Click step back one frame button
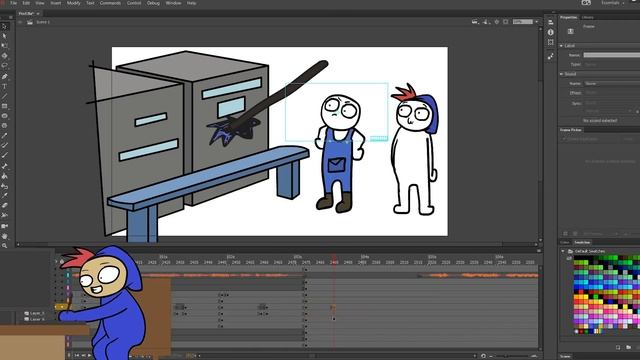This screenshot has width=640, height=360. 83,356
